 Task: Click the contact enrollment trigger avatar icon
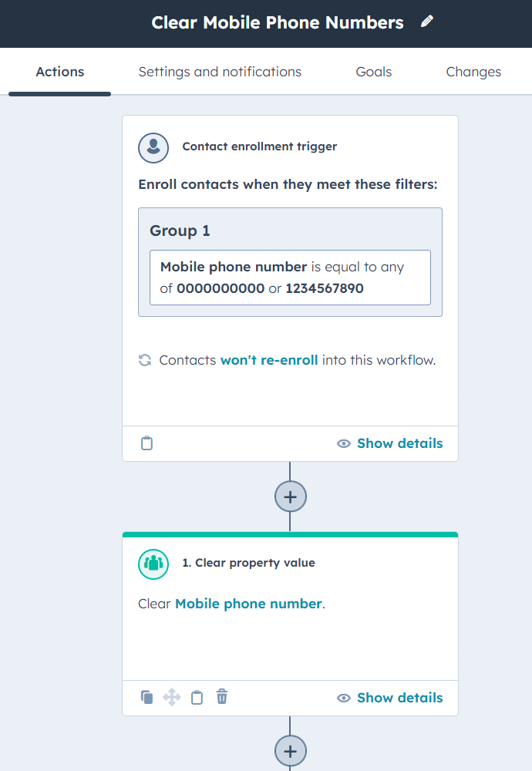click(x=153, y=146)
